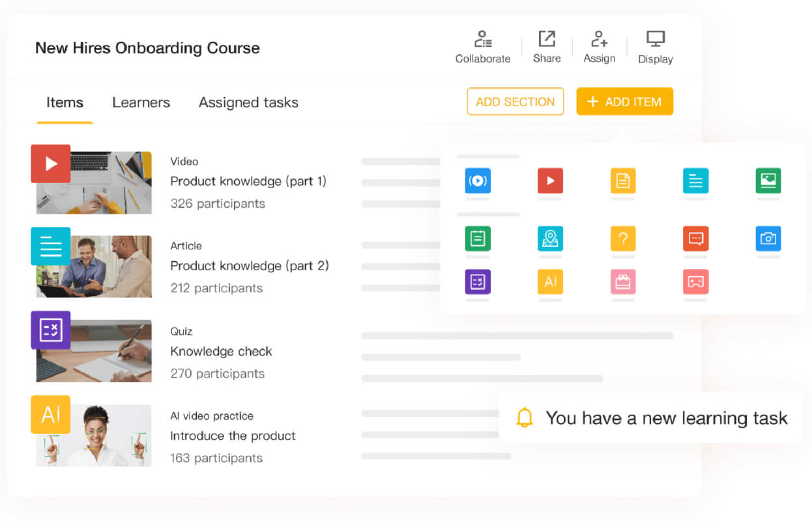Click the 'Quiz' type label above Knowledge check

[181, 331]
